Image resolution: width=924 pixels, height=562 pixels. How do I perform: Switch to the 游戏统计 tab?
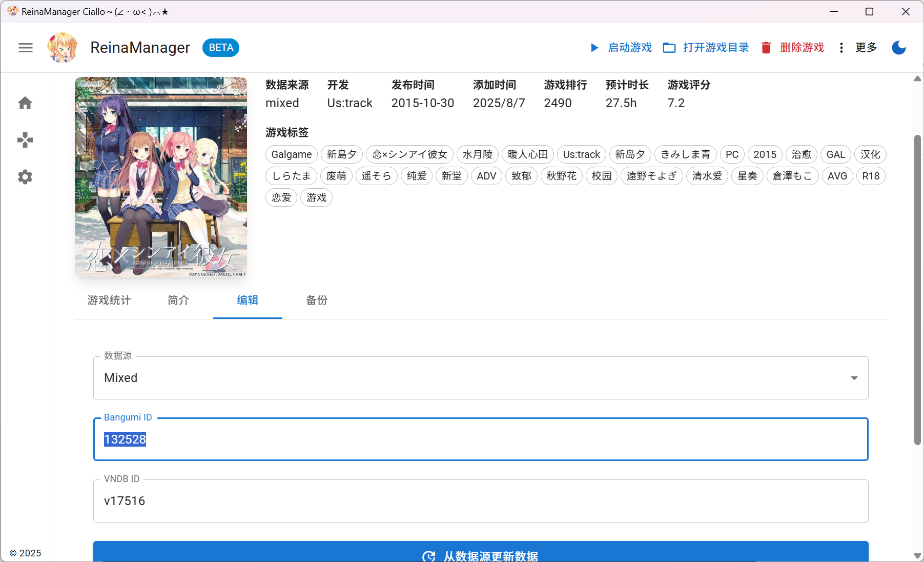tap(109, 301)
